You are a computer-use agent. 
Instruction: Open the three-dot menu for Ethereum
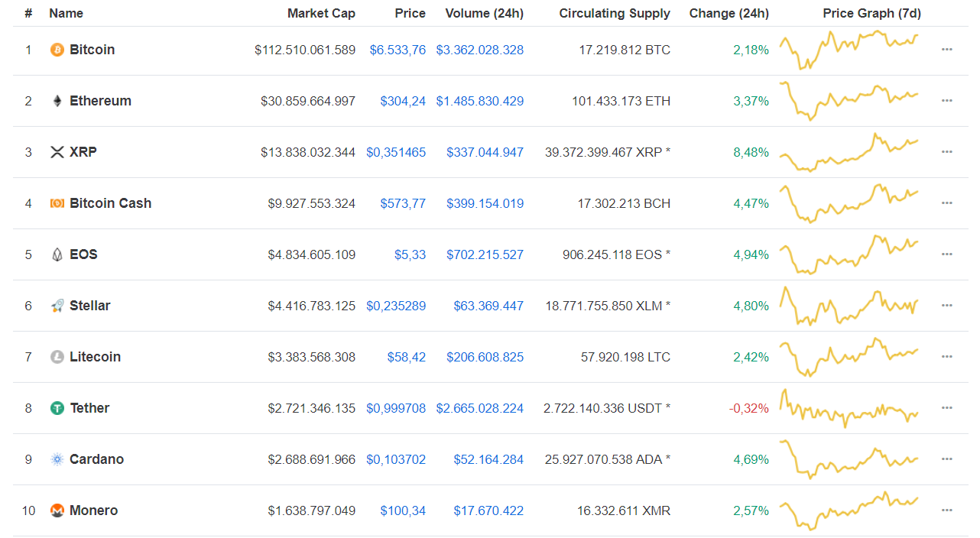[x=947, y=100]
